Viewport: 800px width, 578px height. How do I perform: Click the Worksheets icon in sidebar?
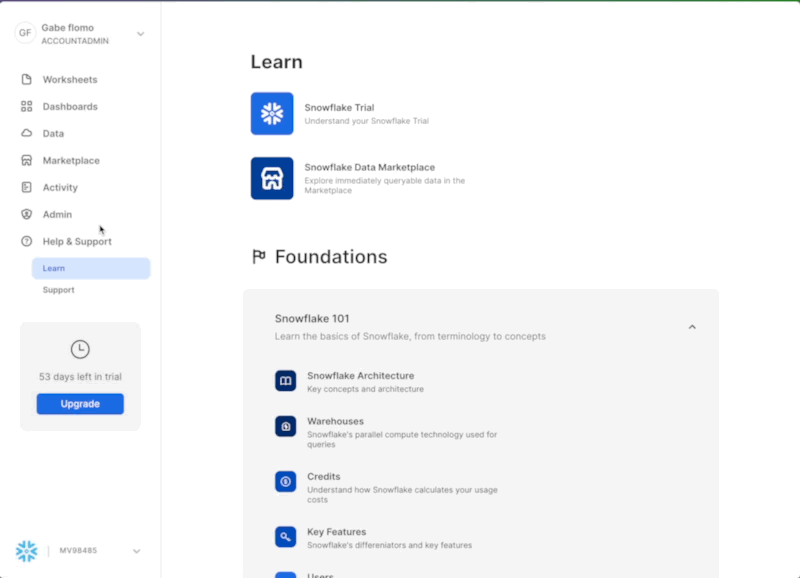click(27, 80)
